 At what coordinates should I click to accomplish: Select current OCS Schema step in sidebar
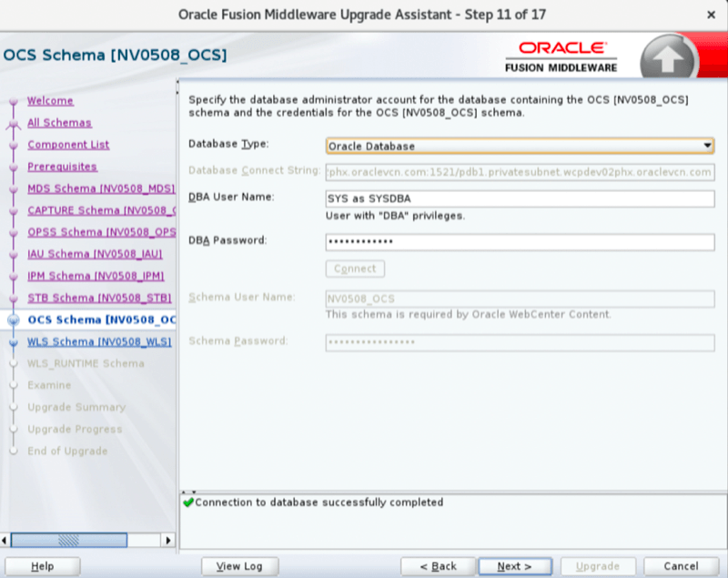pyautogui.click(x=102, y=319)
